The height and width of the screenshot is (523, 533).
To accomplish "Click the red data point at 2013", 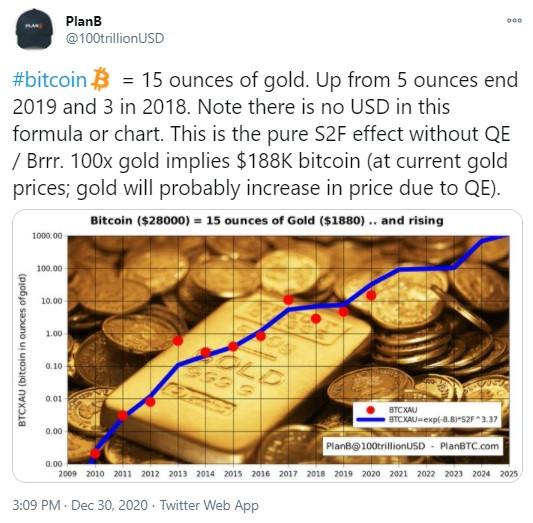I will click(178, 341).
